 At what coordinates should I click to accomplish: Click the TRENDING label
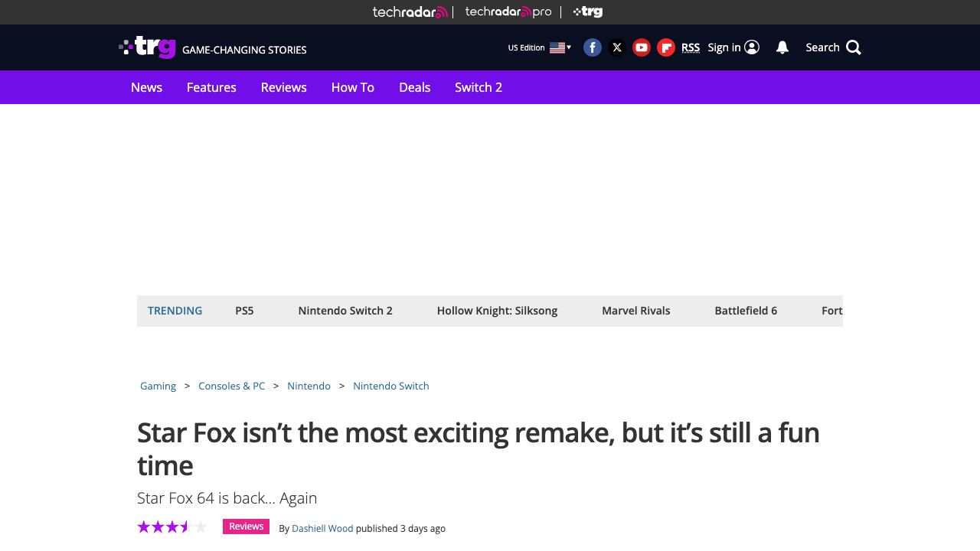click(175, 311)
